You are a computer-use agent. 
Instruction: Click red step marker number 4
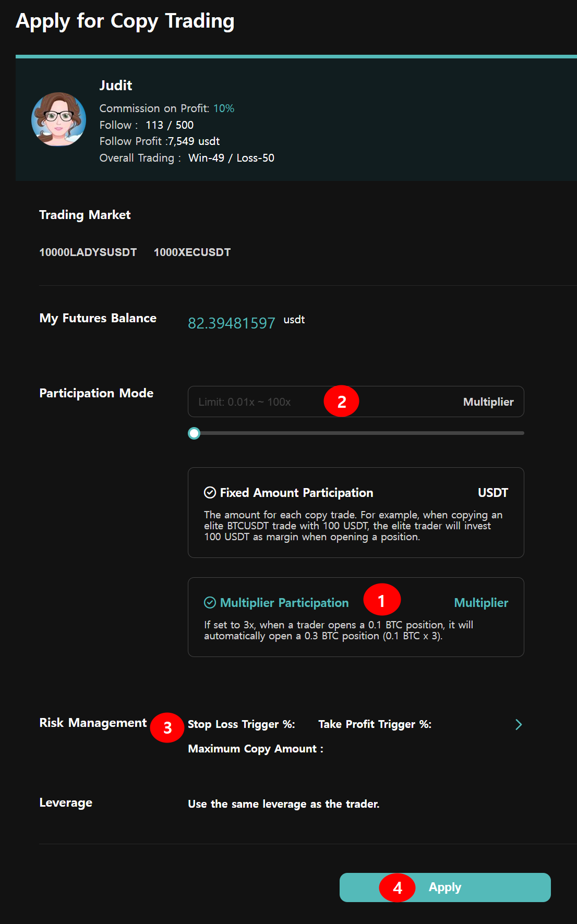pos(397,887)
